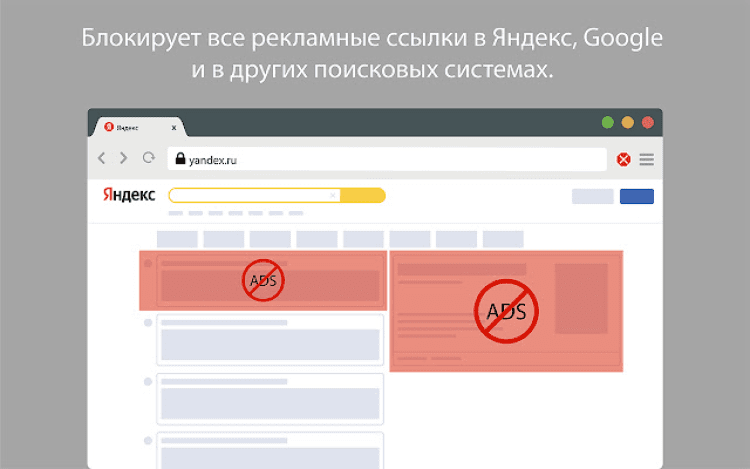
Task: Click the red window control dot
Action: coord(648,123)
